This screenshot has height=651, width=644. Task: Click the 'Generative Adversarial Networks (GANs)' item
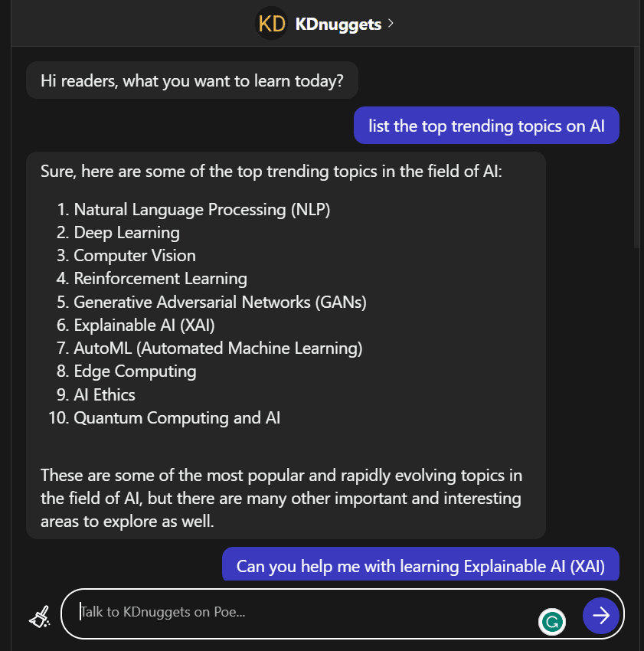pos(220,302)
